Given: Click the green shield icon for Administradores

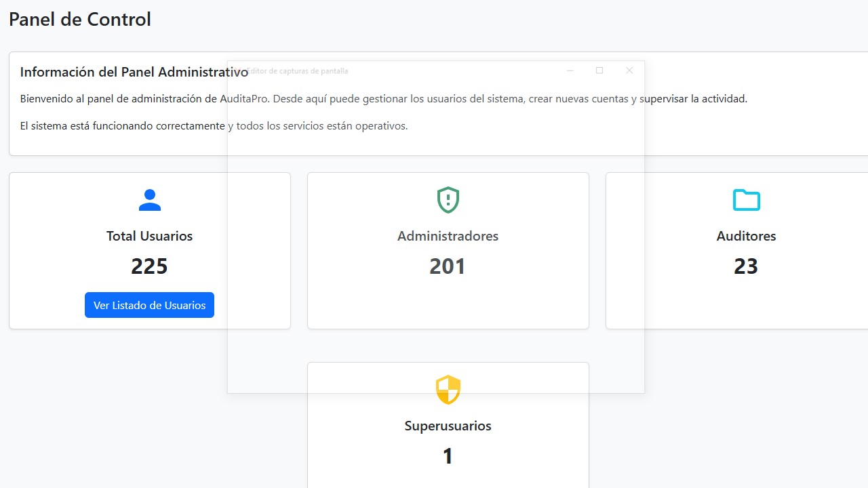Looking at the screenshot, I should [x=448, y=200].
